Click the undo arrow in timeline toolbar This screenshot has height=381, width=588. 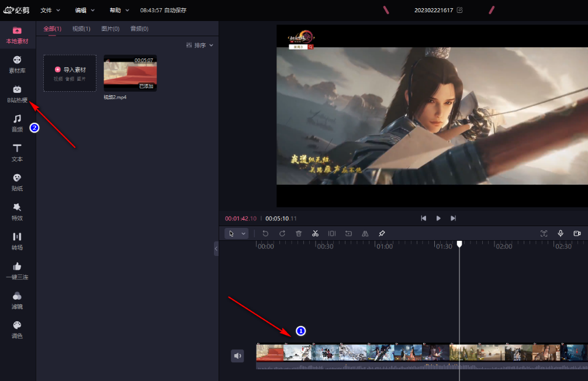pyautogui.click(x=265, y=234)
